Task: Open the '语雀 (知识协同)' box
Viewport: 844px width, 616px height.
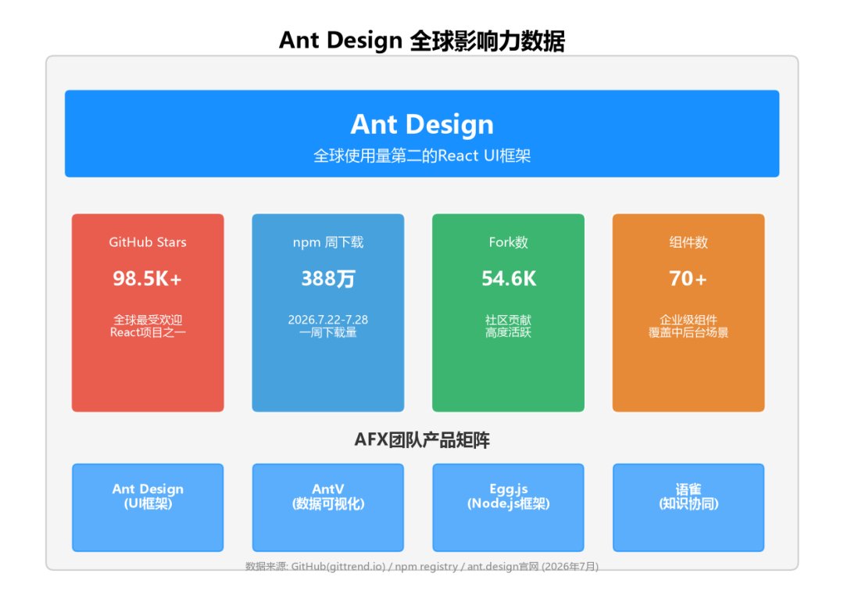Action: pos(688,507)
